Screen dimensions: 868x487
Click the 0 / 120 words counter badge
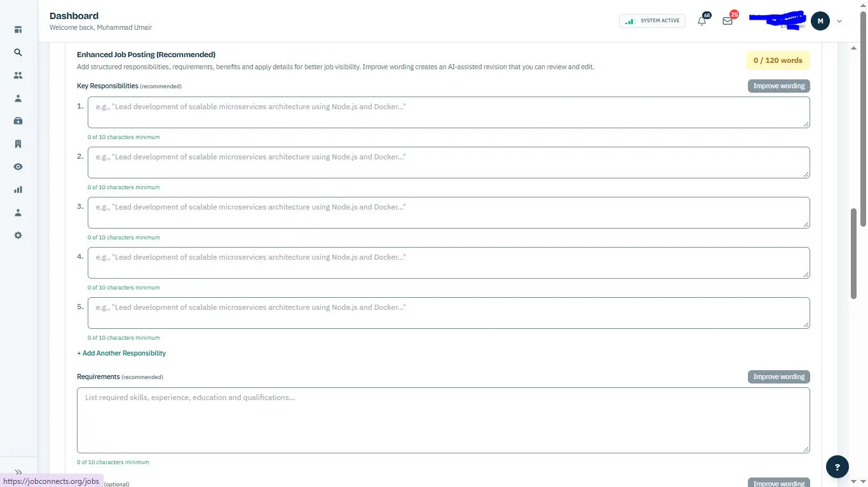tap(778, 60)
